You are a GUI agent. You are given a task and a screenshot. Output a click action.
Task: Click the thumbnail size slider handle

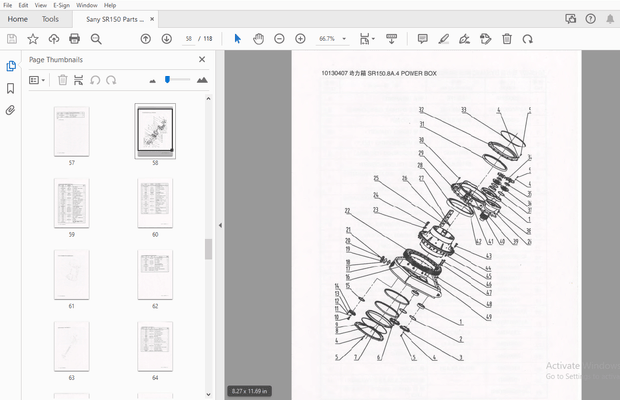[x=167, y=79]
